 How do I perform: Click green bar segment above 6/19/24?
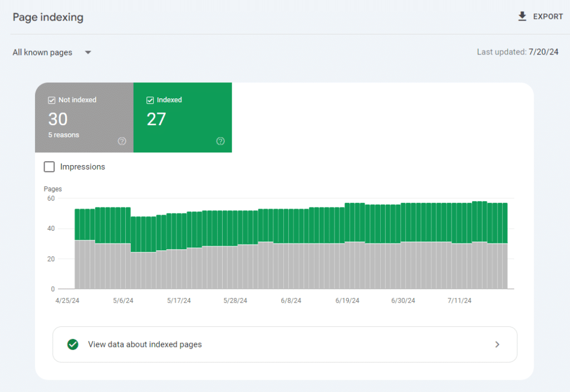[347, 222]
